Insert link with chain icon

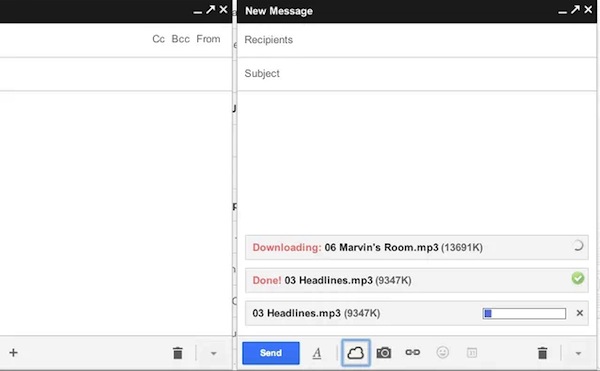(x=412, y=352)
